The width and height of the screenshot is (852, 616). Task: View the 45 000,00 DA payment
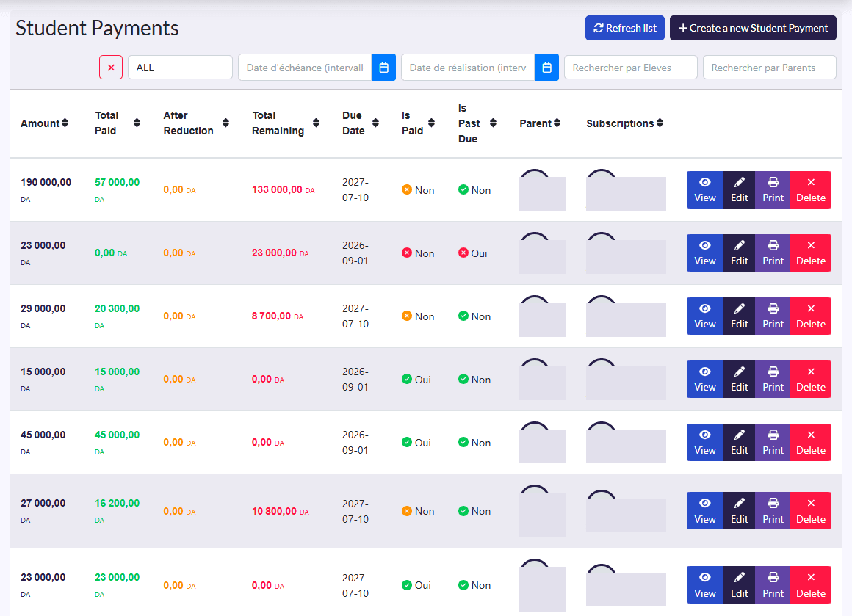(705, 442)
